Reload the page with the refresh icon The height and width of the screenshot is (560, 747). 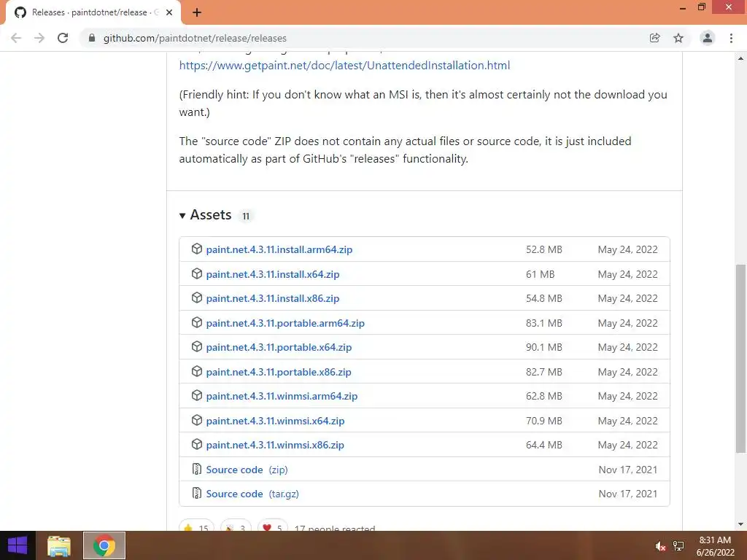coord(63,38)
